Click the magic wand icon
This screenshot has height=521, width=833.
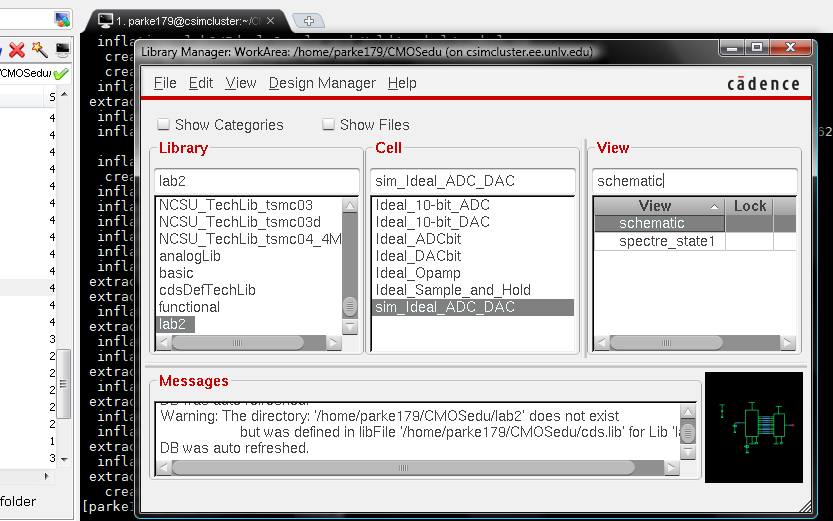coord(39,49)
